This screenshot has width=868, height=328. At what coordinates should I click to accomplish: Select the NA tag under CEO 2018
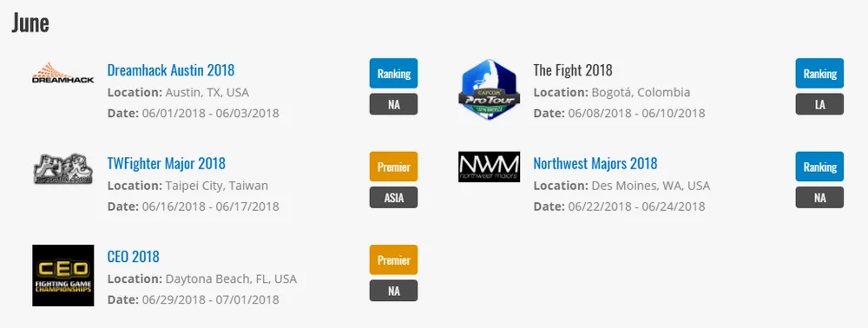tap(393, 291)
